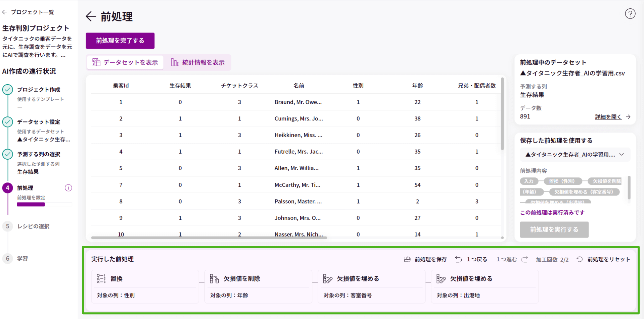
Task: Switch to 統計情報を表示 tab
Action: 198,62
